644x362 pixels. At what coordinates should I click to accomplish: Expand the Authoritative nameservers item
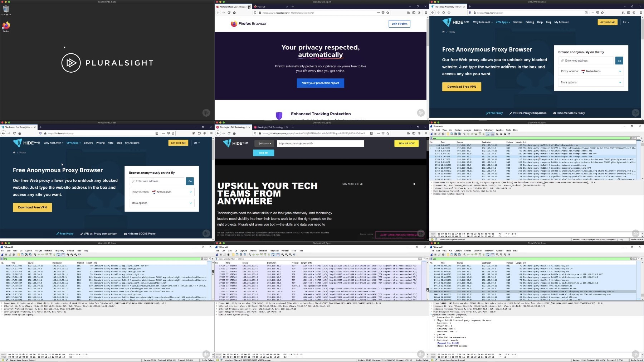(435, 337)
